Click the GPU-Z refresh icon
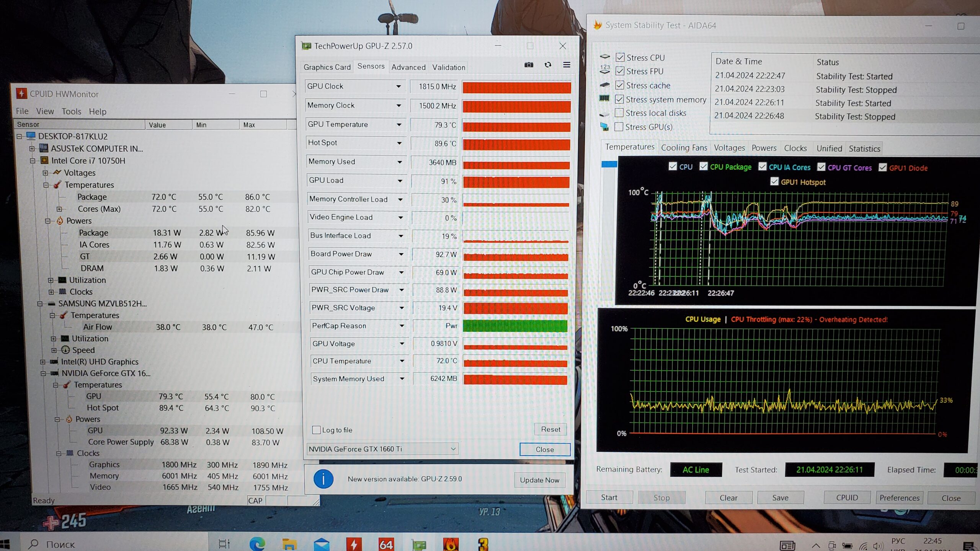The width and height of the screenshot is (980, 551). (x=548, y=65)
